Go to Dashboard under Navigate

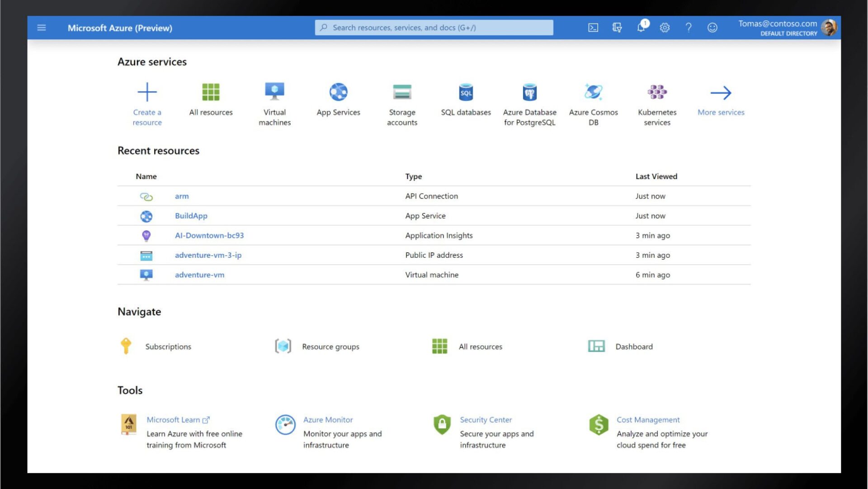pyautogui.click(x=634, y=347)
